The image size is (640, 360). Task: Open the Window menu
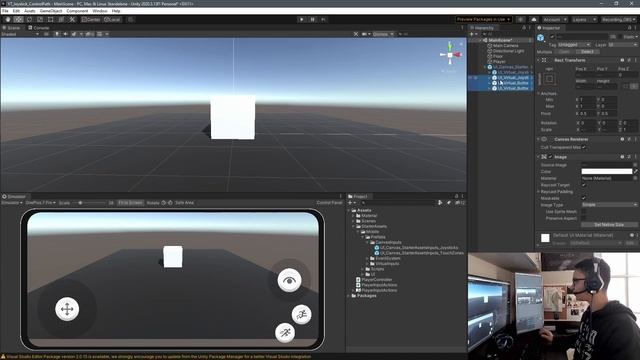click(x=100, y=11)
